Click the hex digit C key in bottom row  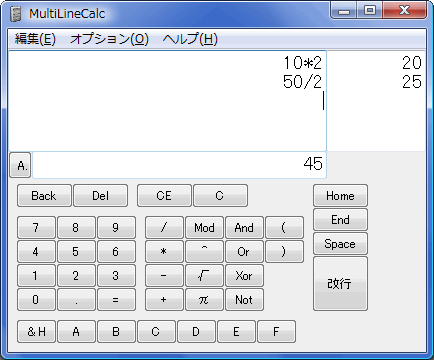coord(156,332)
